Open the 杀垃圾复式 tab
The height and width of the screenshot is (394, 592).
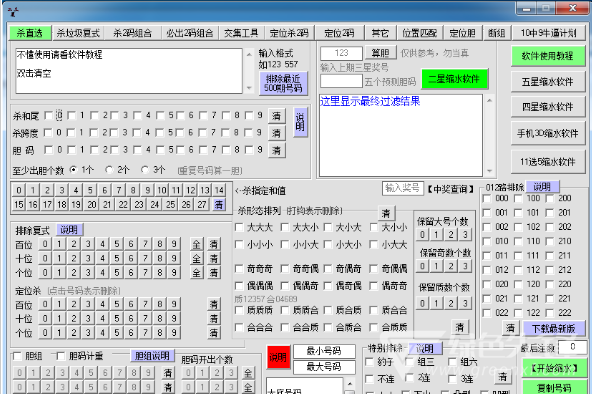[78, 33]
